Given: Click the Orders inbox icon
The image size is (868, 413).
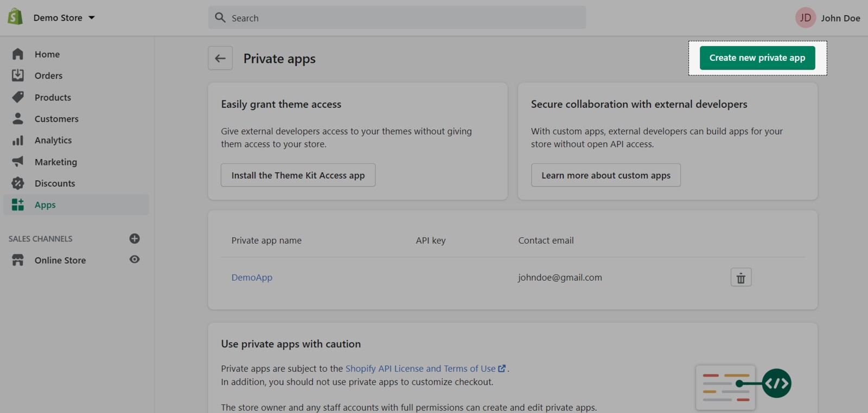Looking at the screenshot, I should point(18,75).
